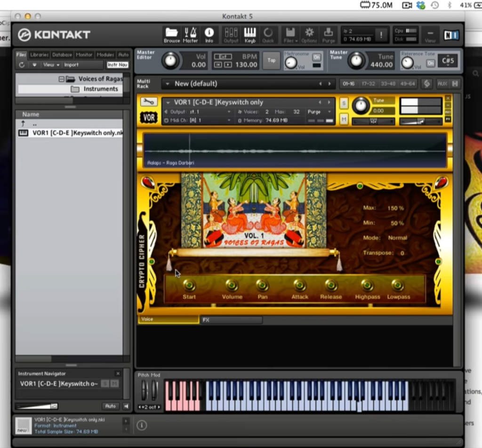
Task: Click the Lowpass filter knob
Action: tap(397, 285)
